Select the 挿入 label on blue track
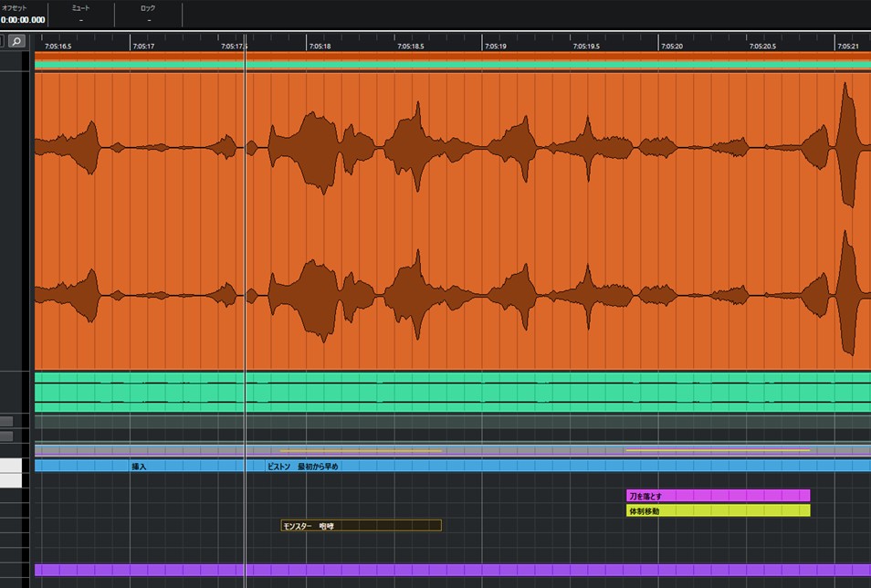The image size is (871, 588). 139,467
